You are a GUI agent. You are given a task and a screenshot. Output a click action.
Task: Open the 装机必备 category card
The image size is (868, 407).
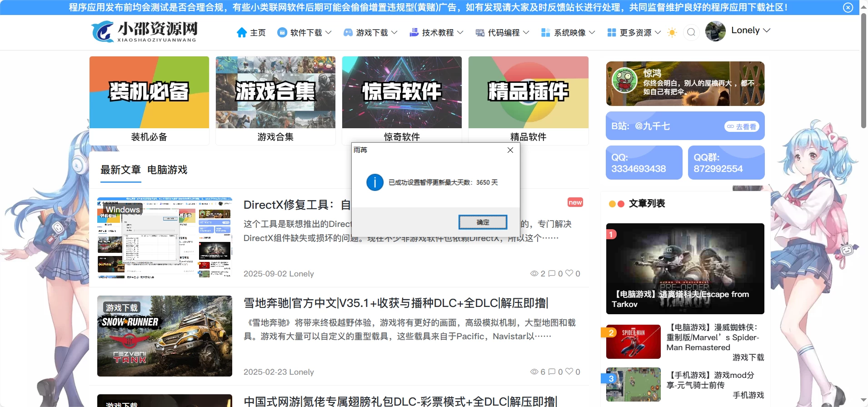149,100
